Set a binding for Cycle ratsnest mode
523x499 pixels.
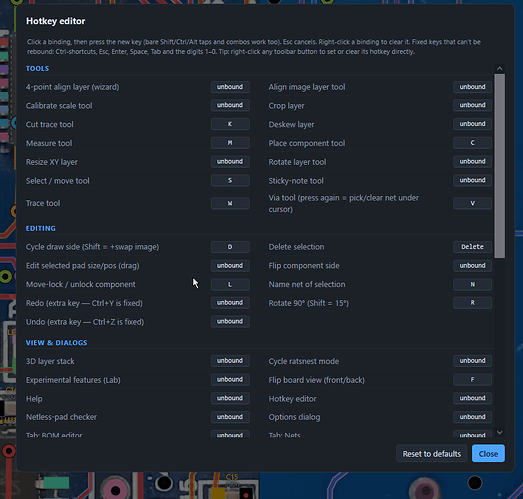(472, 361)
